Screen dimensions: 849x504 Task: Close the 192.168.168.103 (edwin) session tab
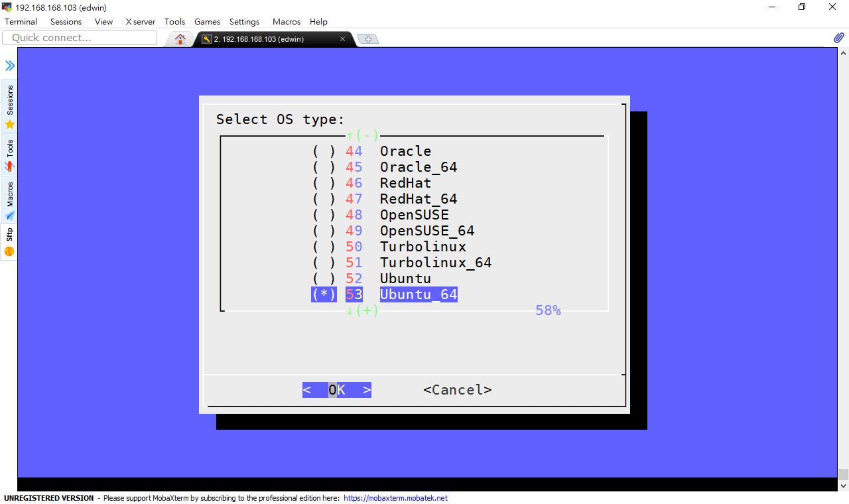[342, 39]
